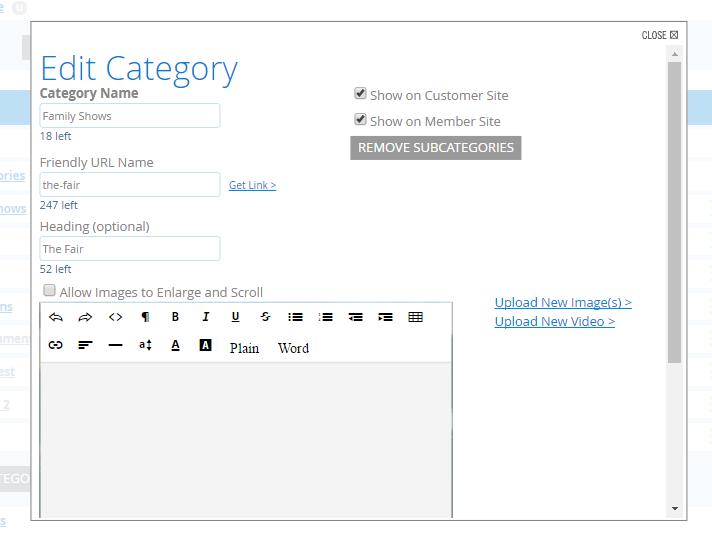This screenshot has height=535, width=712.
Task: Paste from Word button
Action: click(293, 348)
